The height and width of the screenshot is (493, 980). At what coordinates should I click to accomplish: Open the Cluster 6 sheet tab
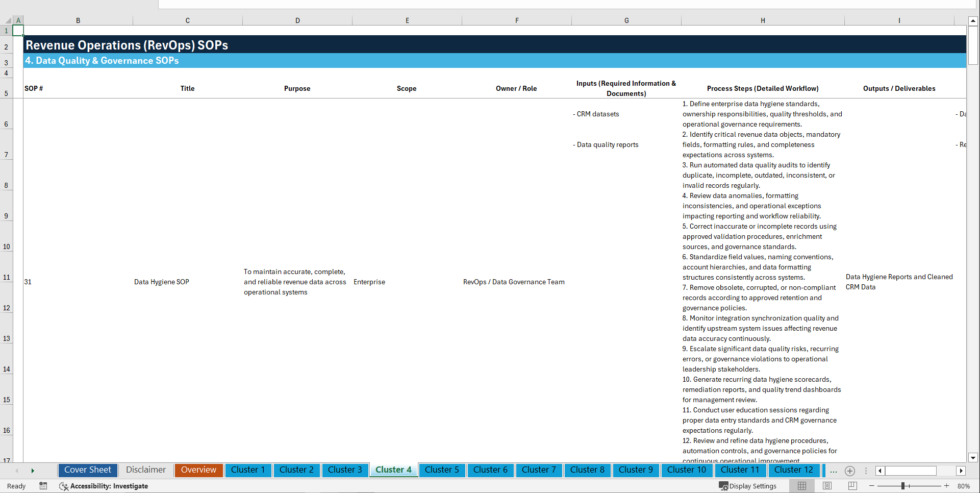[490, 470]
